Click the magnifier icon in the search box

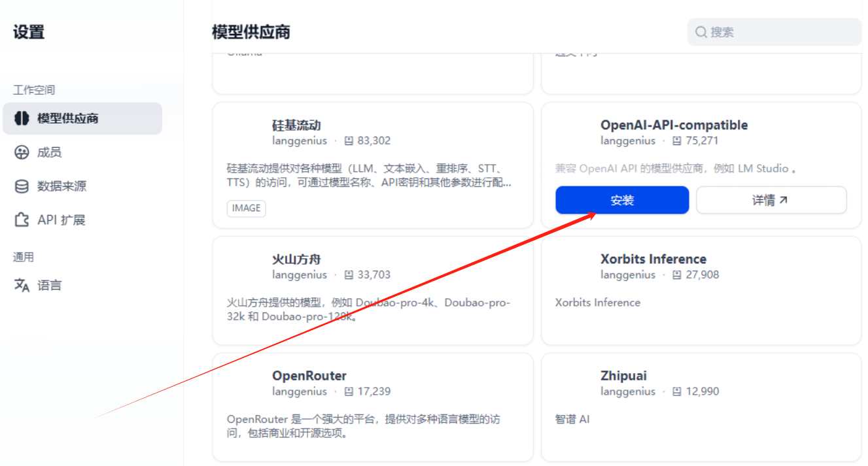point(701,32)
